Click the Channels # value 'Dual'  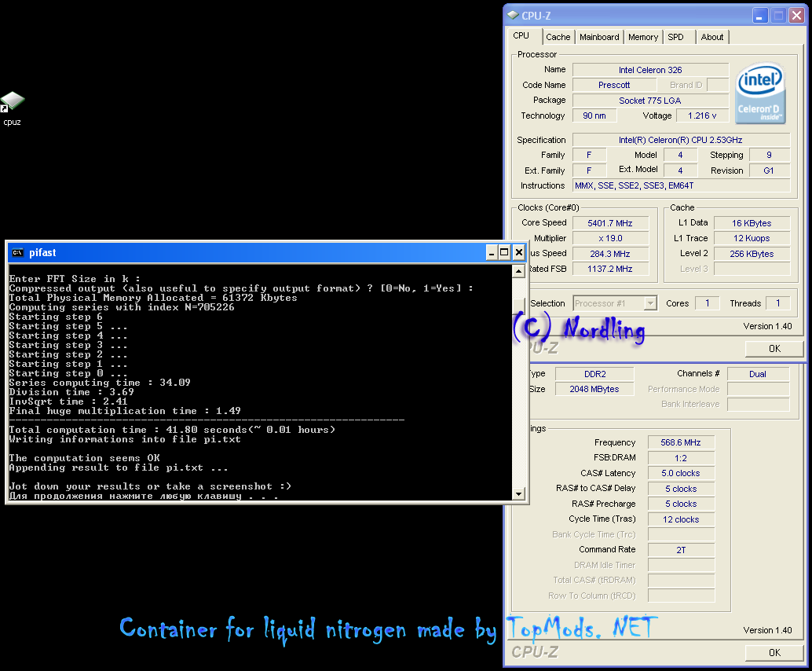click(x=758, y=374)
